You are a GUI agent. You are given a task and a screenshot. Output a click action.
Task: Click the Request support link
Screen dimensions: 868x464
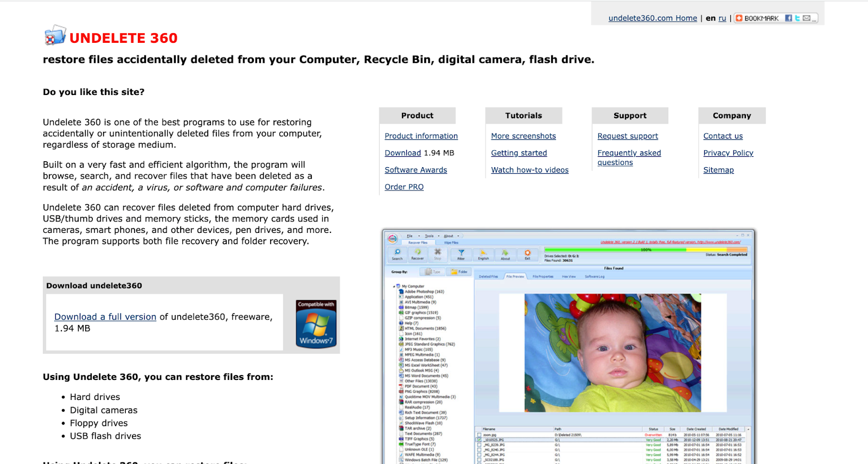tap(628, 136)
